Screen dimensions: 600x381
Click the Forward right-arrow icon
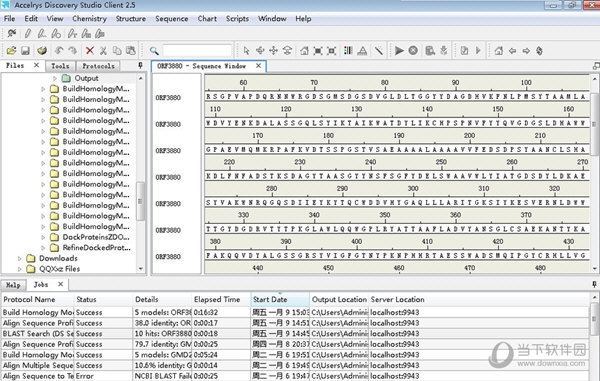pyautogui.click(x=526, y=50)
